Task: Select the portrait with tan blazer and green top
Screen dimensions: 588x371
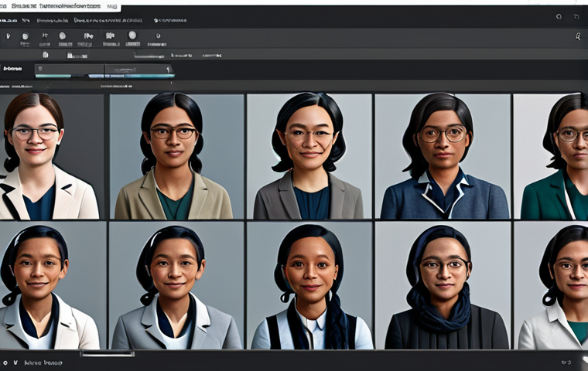Action: [x=176, y=156]
